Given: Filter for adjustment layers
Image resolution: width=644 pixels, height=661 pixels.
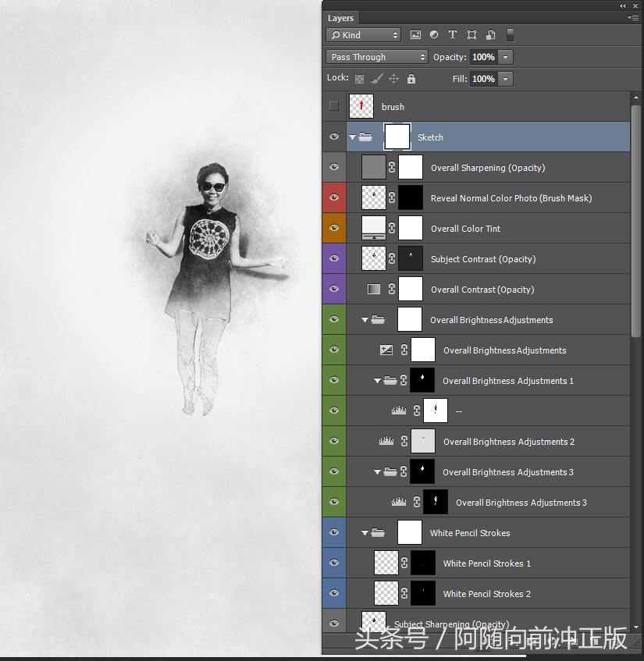Looking at the screenshot, I should [434, 34].
